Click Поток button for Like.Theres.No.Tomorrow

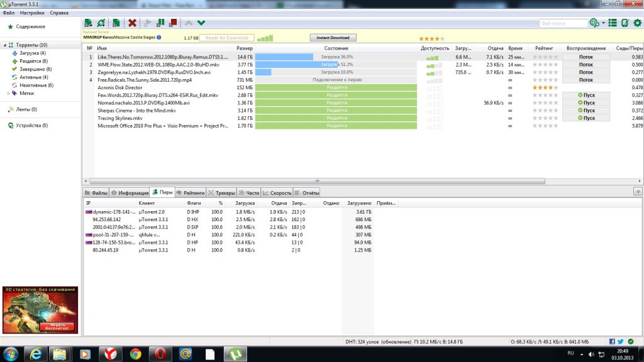[586, 57]
